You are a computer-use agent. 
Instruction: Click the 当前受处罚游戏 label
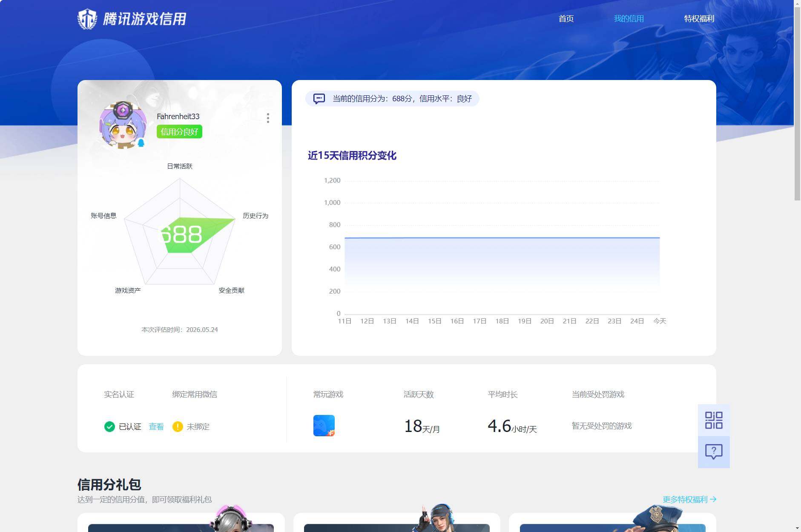click(598, 395)
